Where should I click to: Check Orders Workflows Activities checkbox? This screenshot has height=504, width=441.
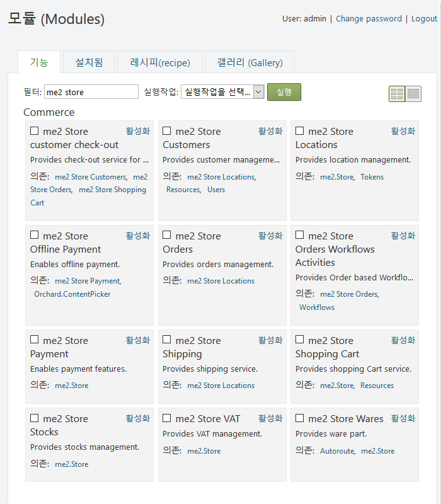[300, 235]
